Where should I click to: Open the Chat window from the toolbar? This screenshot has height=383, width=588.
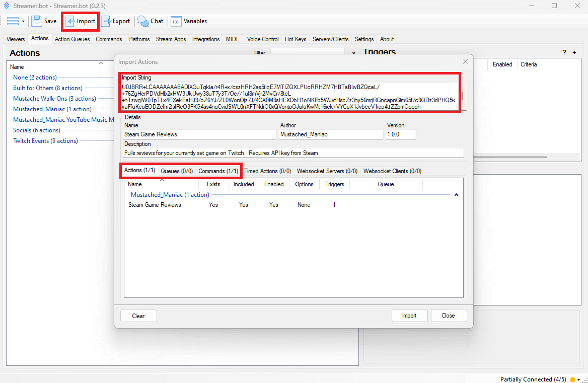pos(143,21)
